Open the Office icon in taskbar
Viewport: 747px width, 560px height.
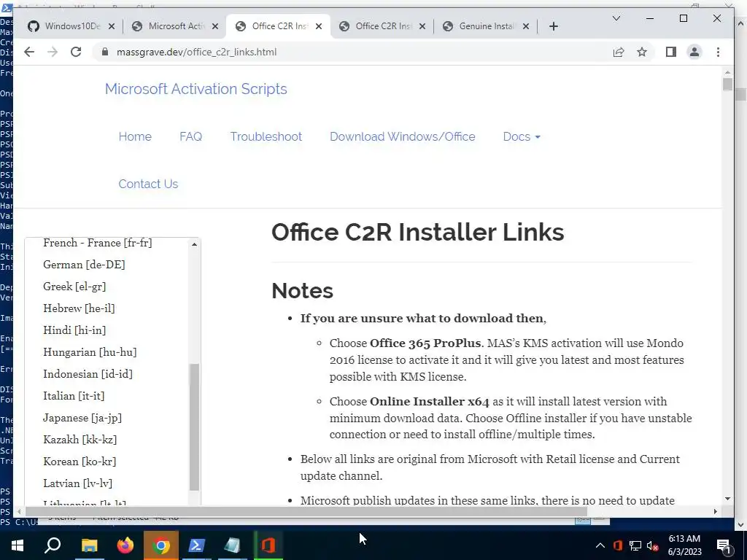(x=268, y=545)
